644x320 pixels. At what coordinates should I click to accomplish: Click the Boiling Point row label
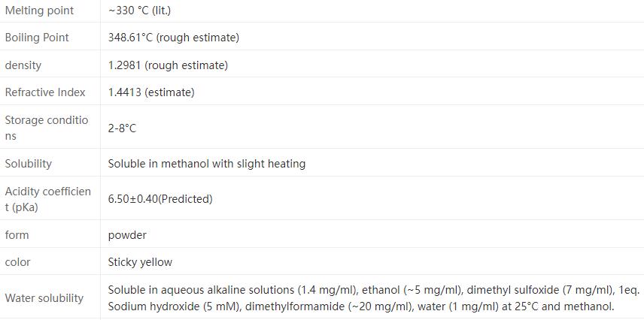37,38
